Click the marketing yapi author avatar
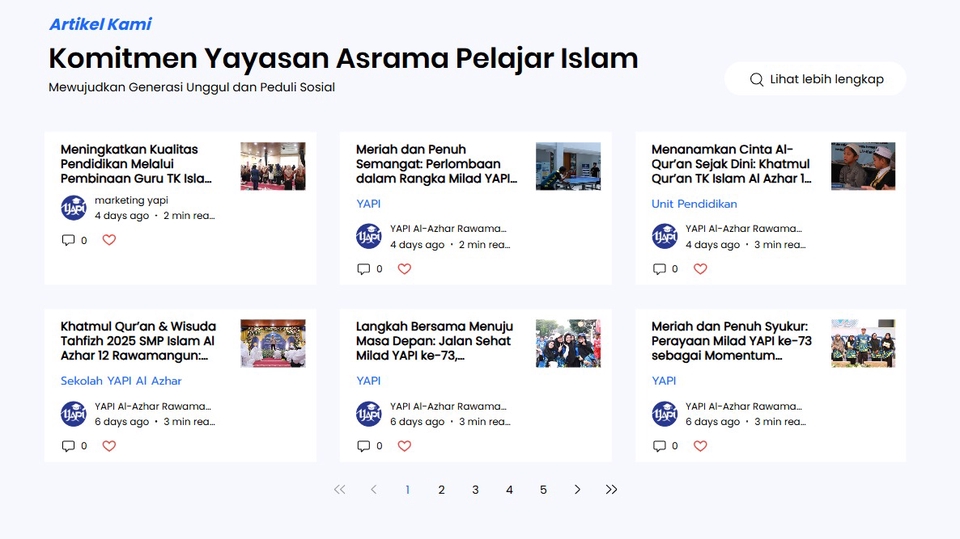The height and width of the screenshot is (539, 960). [x=73, y=208]
